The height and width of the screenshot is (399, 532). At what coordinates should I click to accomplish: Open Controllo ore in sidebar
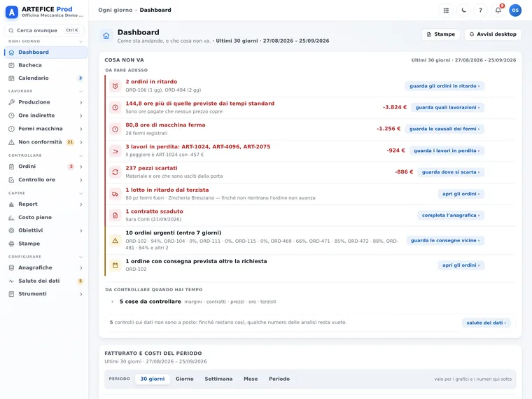[x=46, y=180]
